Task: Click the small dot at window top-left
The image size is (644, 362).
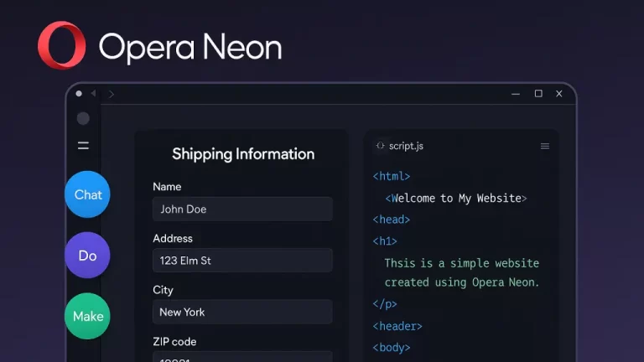Action: [79, 94]
